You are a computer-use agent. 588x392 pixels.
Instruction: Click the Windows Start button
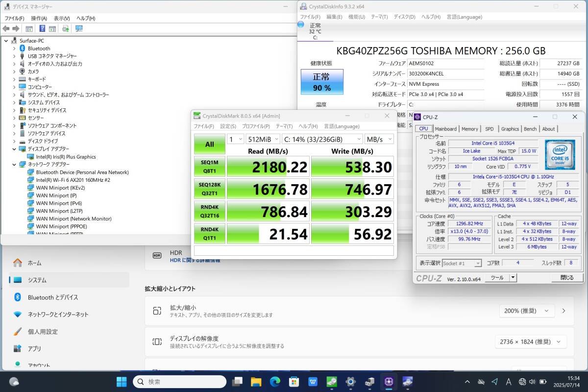[121, 381]
